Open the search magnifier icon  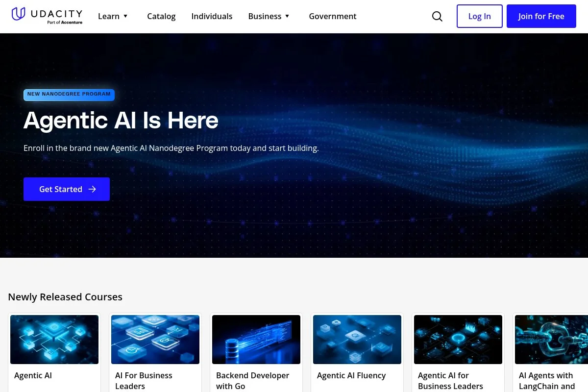pos(437,16)
